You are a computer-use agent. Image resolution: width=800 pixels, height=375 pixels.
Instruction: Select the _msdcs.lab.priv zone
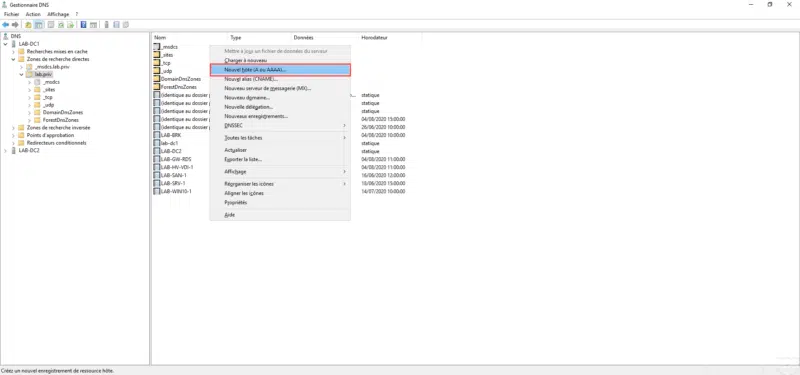click(x=52, y=67)
